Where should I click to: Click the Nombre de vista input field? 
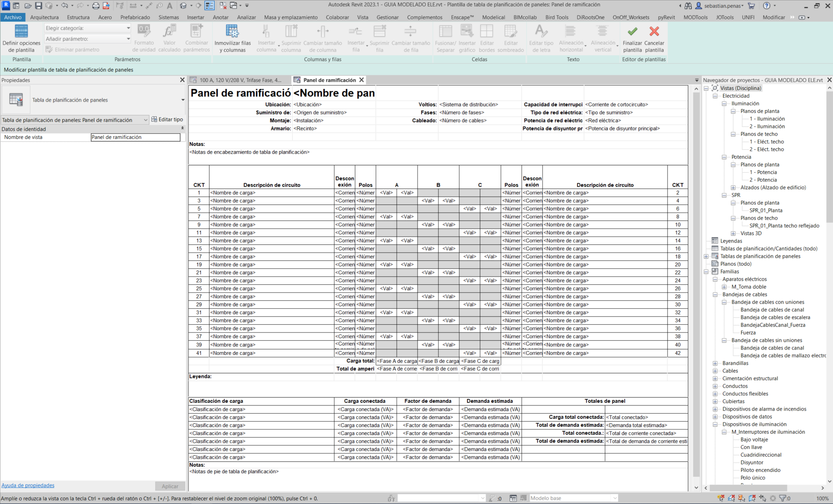(x=135, y=137)
